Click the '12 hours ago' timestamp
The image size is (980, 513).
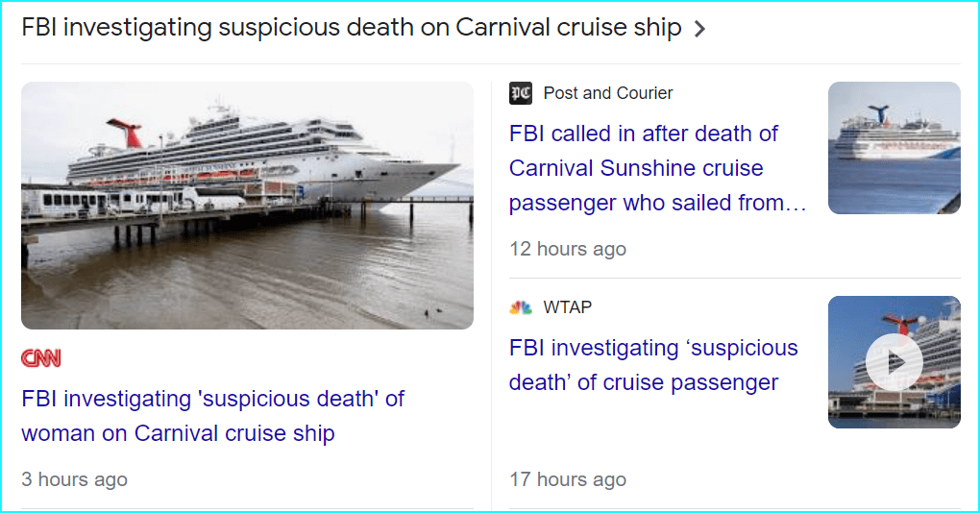coord(567,249)
